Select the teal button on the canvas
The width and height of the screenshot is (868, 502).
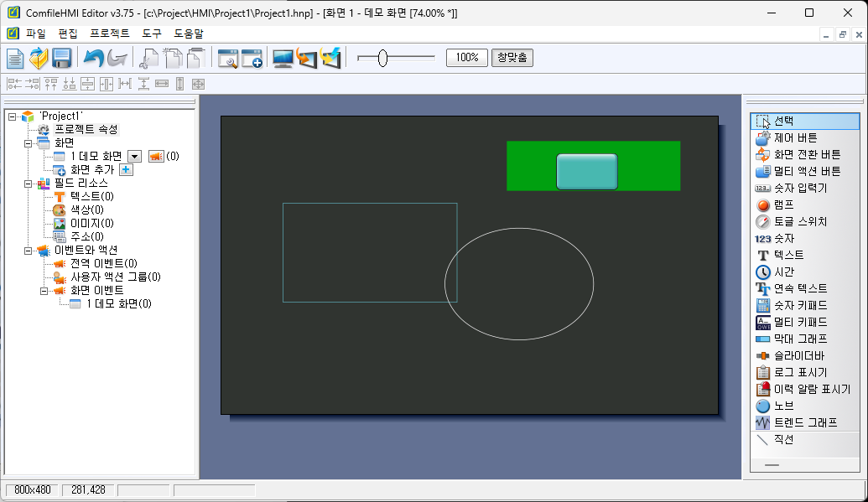[586, 171]
